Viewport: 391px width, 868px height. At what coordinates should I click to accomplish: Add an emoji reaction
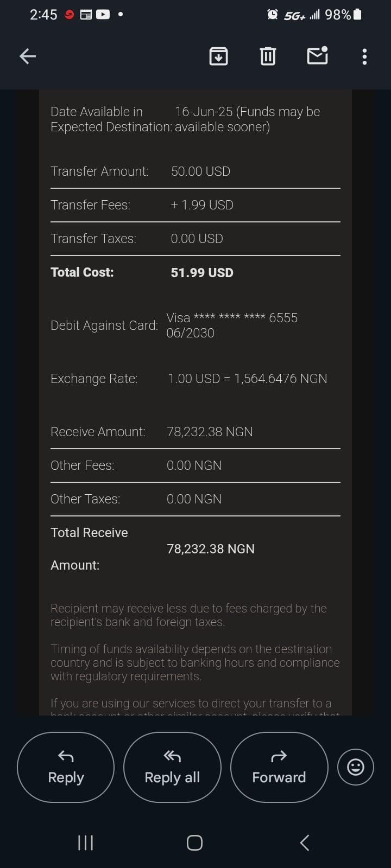tap(356, 767)
